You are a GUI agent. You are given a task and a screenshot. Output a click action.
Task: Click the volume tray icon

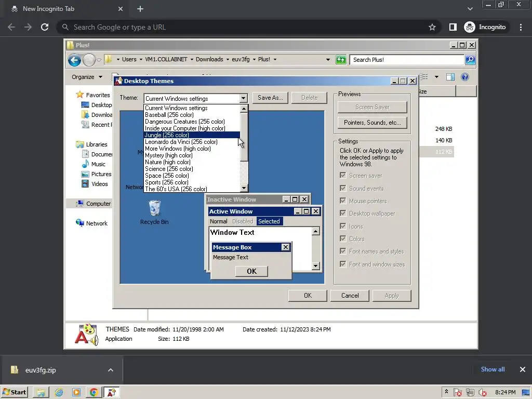pos(482,393)
